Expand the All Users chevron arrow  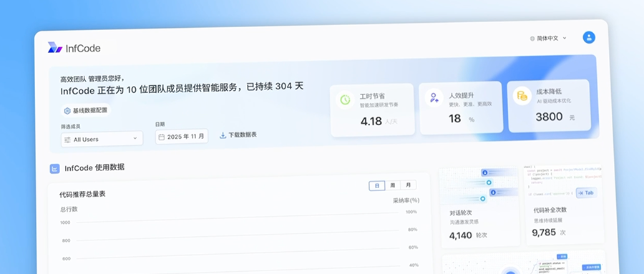coord(135,139)
